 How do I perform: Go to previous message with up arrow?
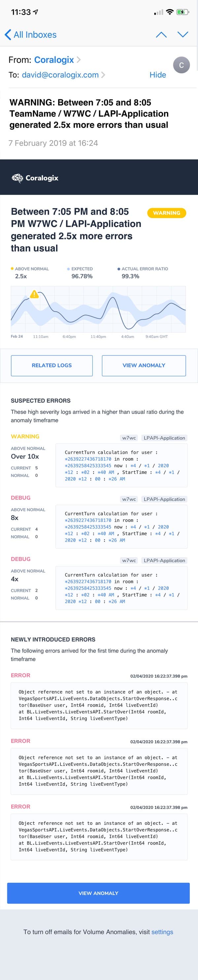[161, 35]
